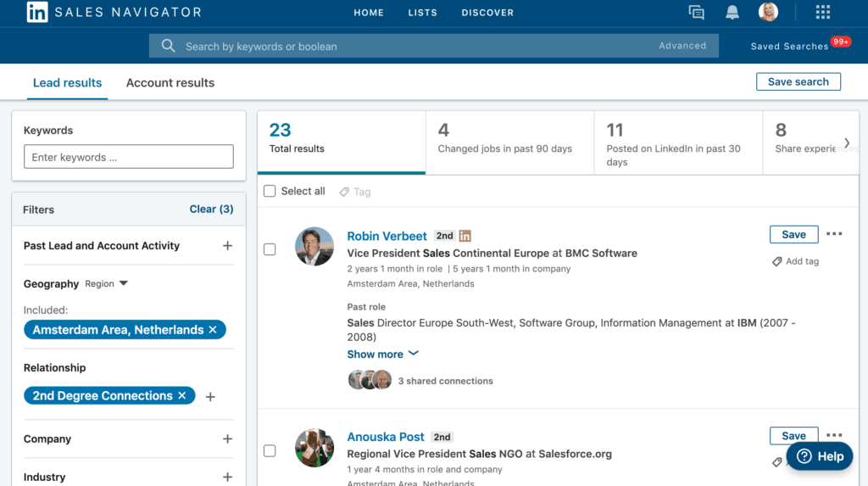Tick Anouska Post's checkbox
Screen dimensions: 868x486
pos(270,450)
